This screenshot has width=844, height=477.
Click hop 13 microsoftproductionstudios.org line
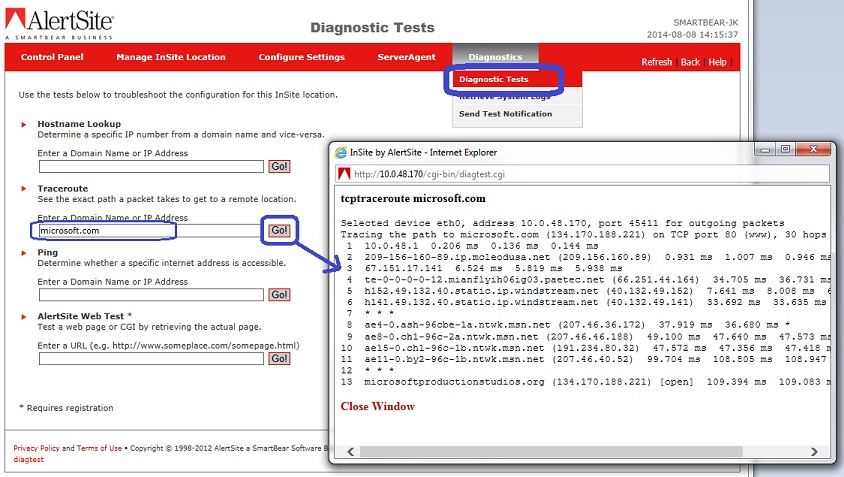(586, 382)
